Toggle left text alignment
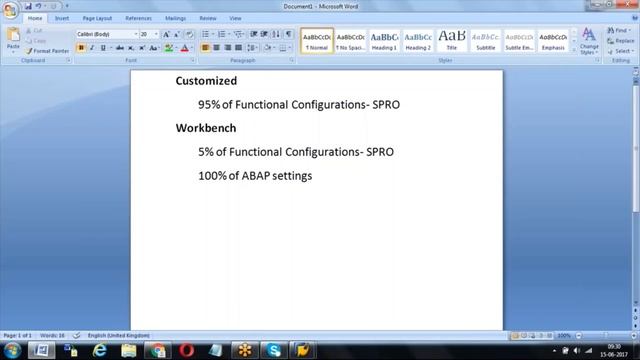 (205, 48)
